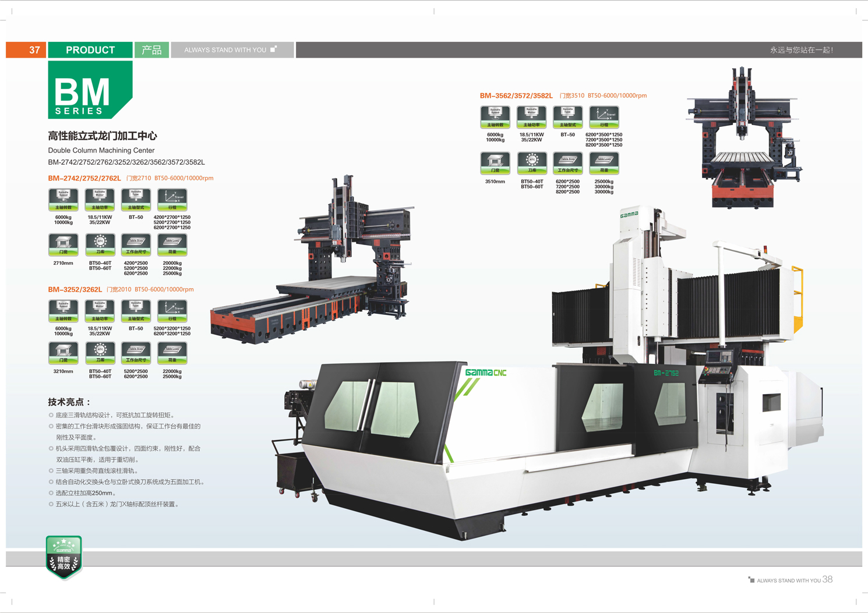
Task: Click the BM-3562/3572/3582L model heading
Action: [516, 95]
